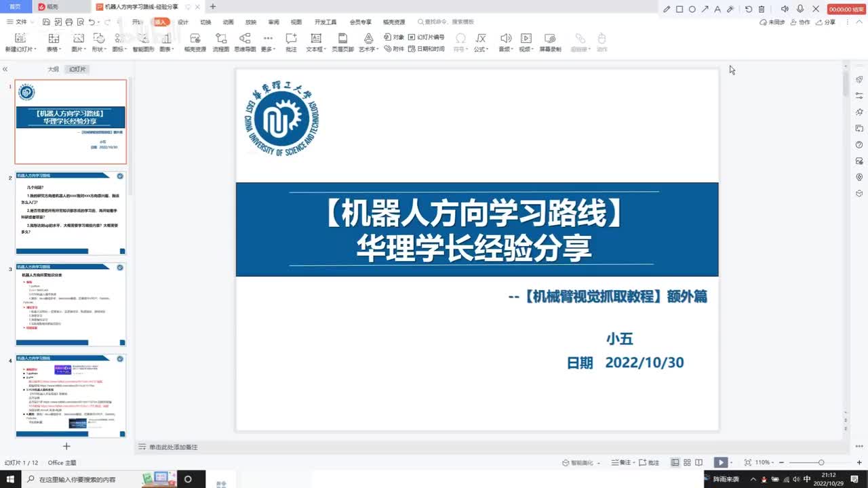
Task: Collapse the slide panel with double chevron
Action: click(x=5, y=69)
